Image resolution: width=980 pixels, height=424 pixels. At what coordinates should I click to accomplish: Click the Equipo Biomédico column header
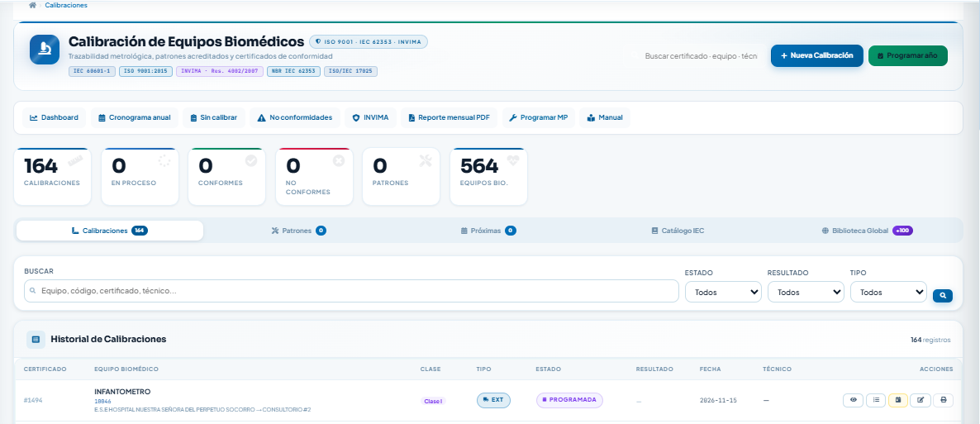pyautogui.click(x=126, y=369)
